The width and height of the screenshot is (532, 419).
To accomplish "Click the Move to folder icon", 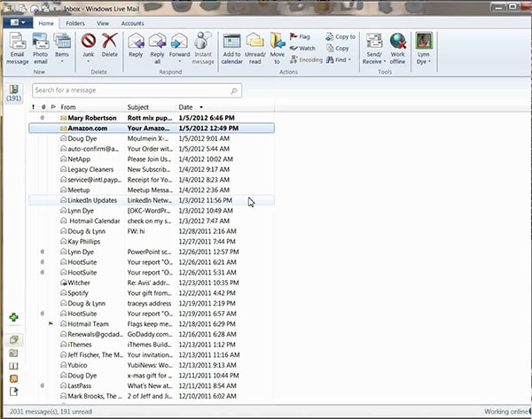I will [x=278, y=41].
